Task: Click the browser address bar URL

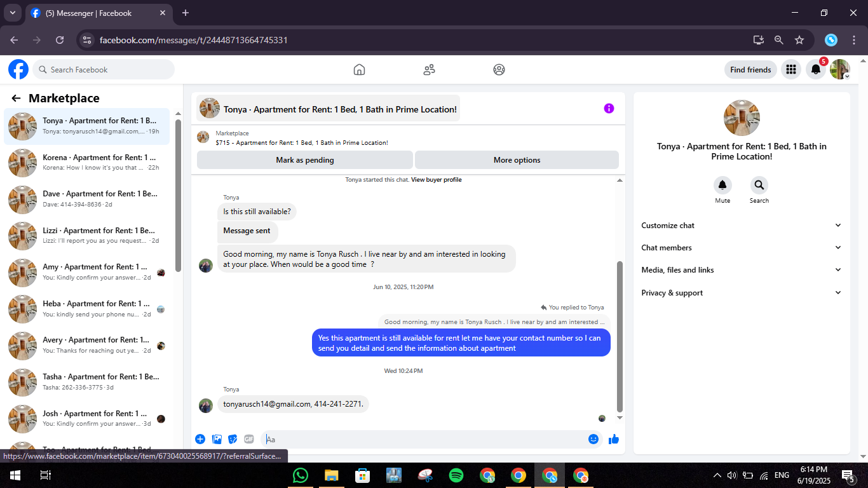Action: click(x=194, y=40)
